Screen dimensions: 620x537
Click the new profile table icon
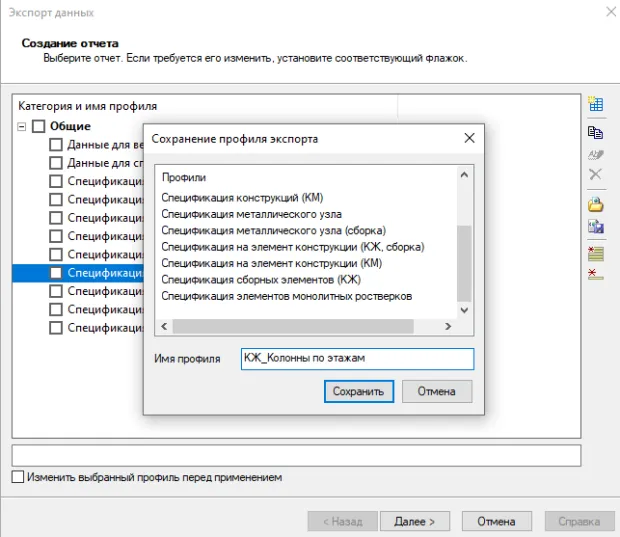(x=596, y=105)
